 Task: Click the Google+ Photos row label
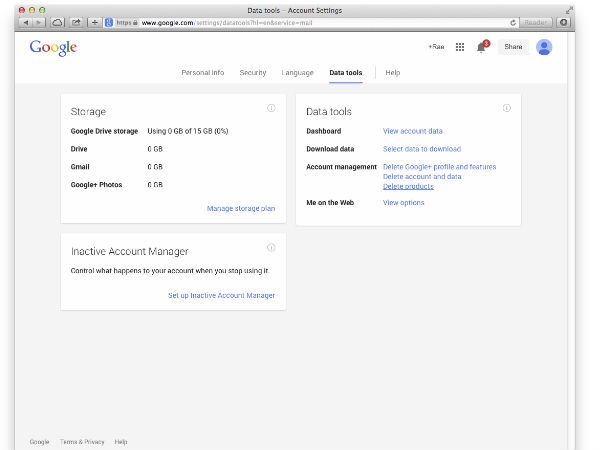click(x=96, y=184)
